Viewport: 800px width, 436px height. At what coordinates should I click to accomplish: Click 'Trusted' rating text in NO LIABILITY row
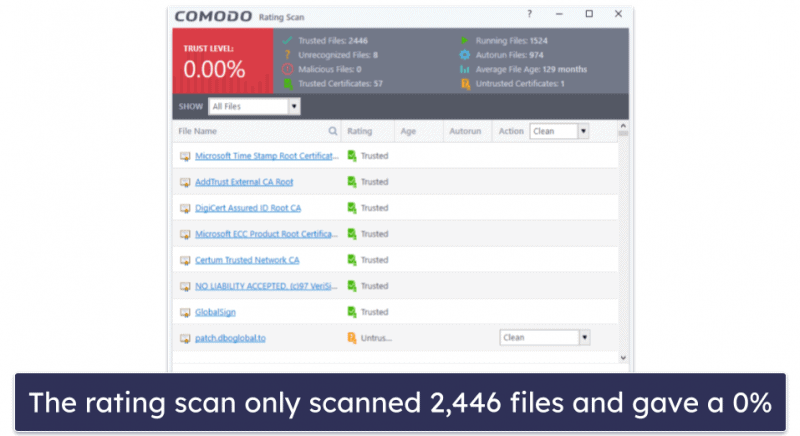[x=374, y=286]
